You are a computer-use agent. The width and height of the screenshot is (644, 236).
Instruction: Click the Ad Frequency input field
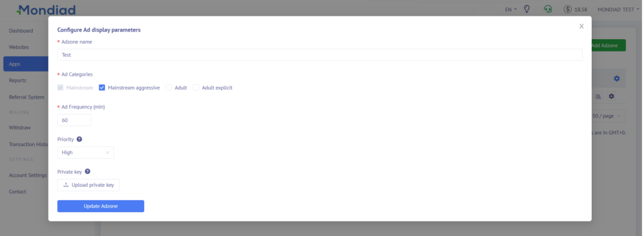74,120
